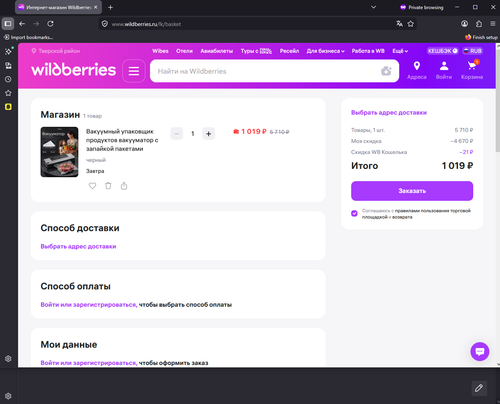Click the Тверской район location link
The height and width of the screenshot is (404, 500).
[56, 51]
